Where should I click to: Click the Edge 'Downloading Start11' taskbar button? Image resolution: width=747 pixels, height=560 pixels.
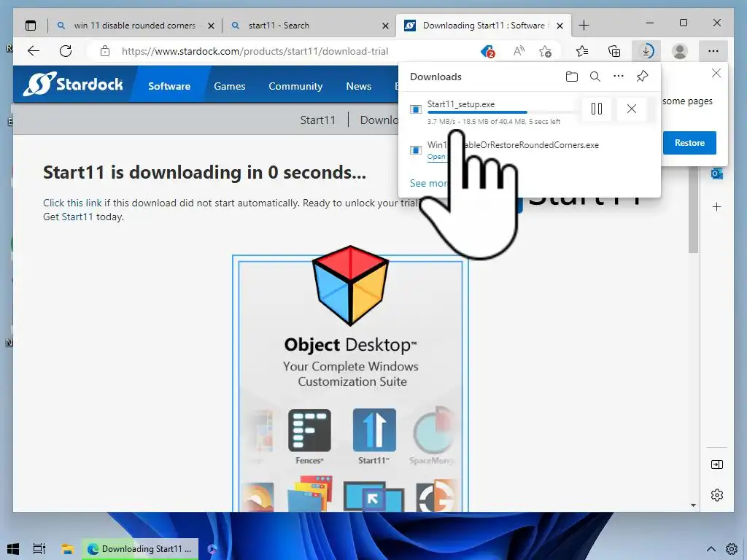140,549
